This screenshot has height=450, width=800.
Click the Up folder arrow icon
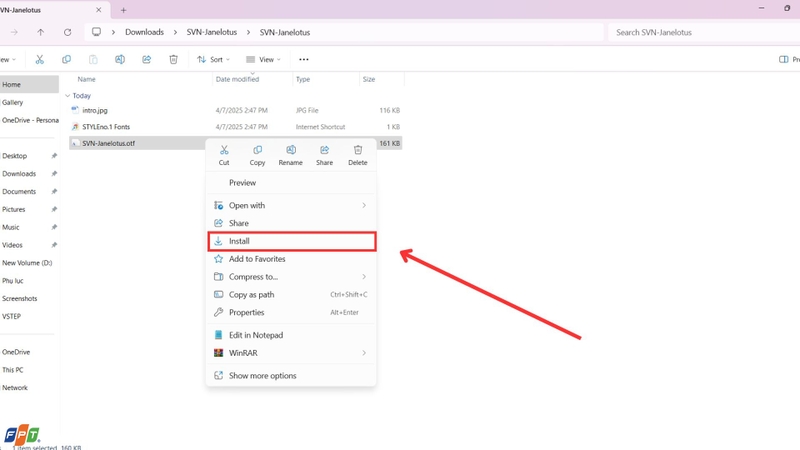[x=40, y=32]
